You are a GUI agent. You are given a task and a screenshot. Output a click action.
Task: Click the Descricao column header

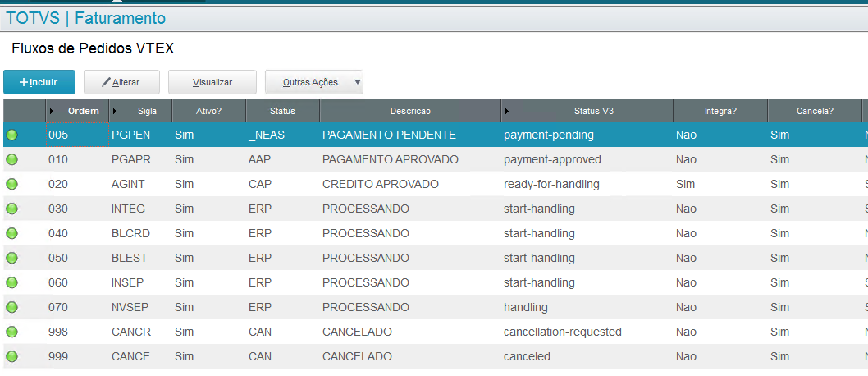410,111
